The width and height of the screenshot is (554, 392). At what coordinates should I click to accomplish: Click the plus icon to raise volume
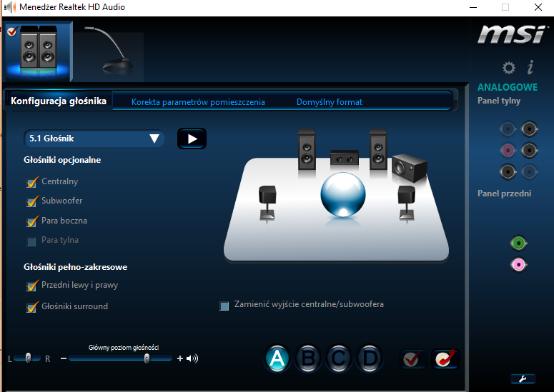click(x=180, y=358)
